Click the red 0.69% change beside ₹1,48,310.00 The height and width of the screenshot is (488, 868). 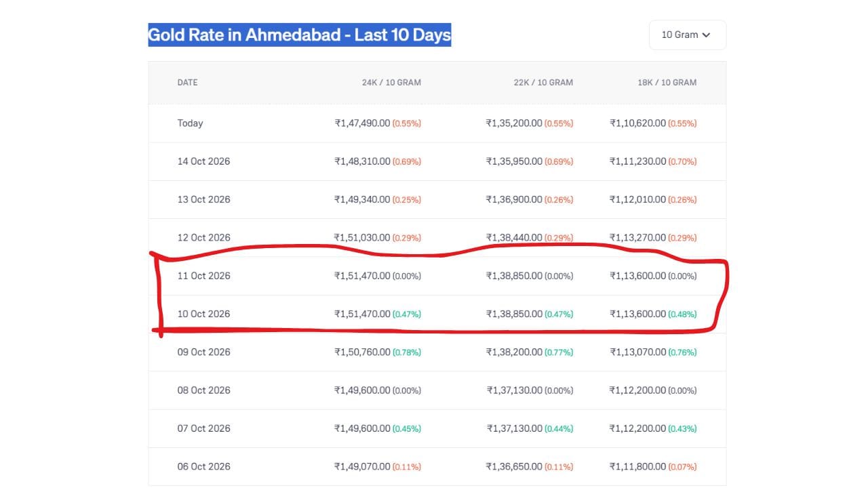(x=407, y=162)
